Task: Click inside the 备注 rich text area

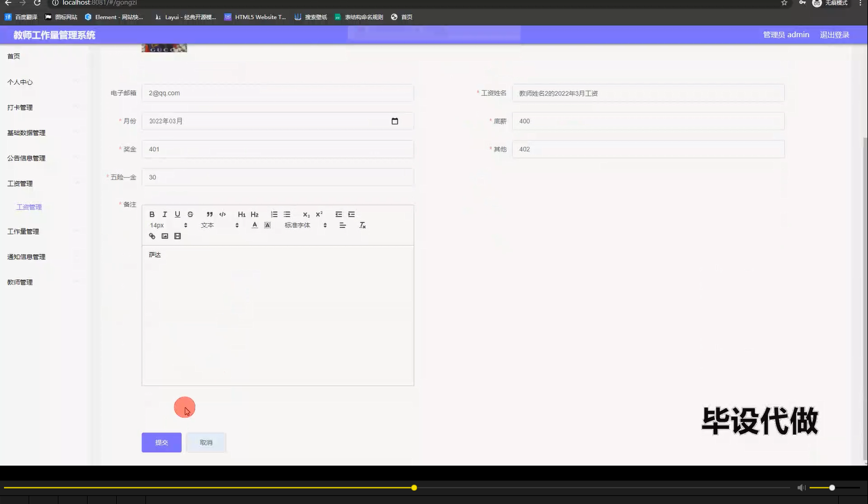Action: 278,315
